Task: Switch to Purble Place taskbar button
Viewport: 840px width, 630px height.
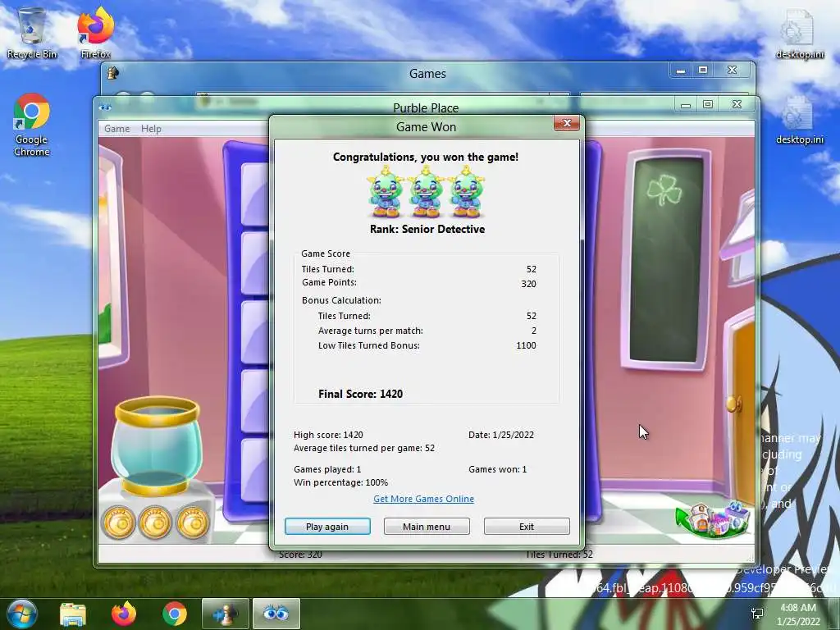Action: [276, 614]
